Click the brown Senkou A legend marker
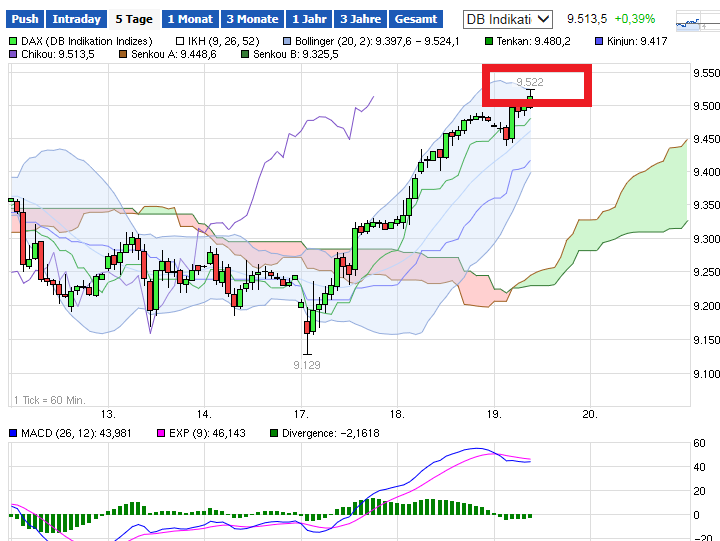The image size is (720, 541). [124, 54]
